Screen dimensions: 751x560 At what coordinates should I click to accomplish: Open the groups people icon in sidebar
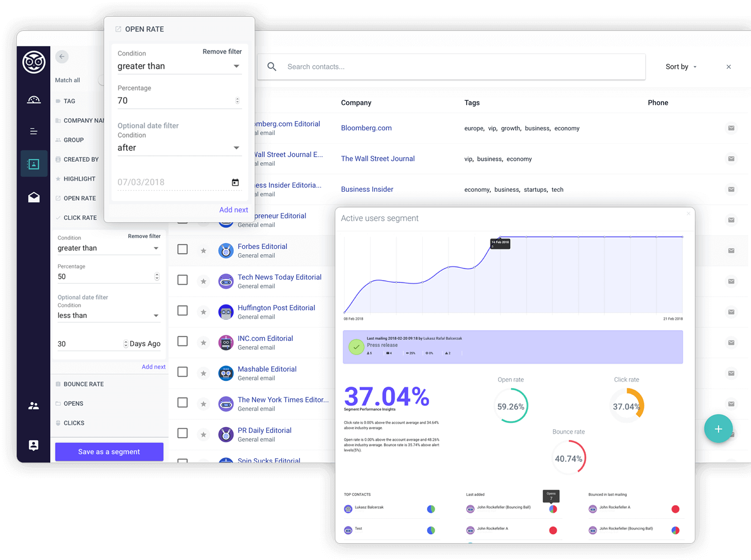coord(34,406)
